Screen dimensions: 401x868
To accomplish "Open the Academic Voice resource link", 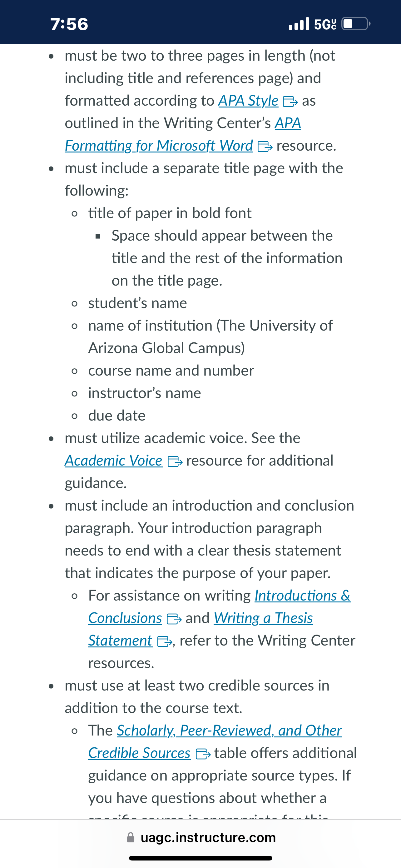I will point(113,460).
